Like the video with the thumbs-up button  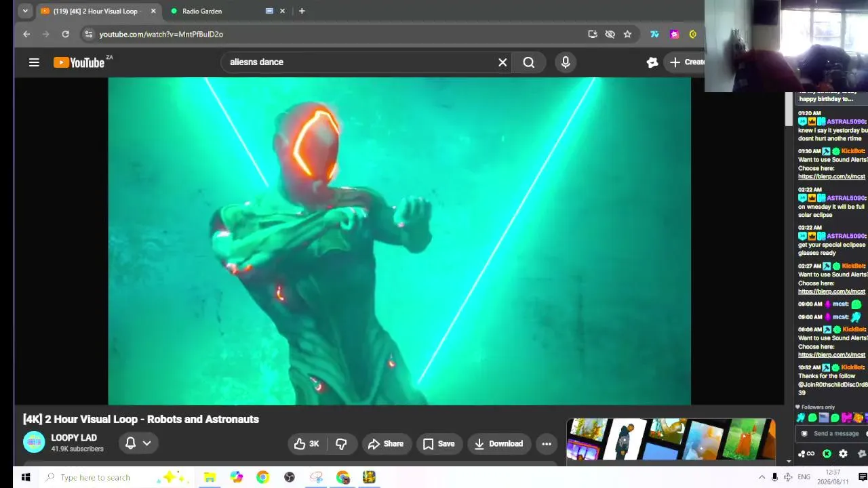[x=306, y=444]
